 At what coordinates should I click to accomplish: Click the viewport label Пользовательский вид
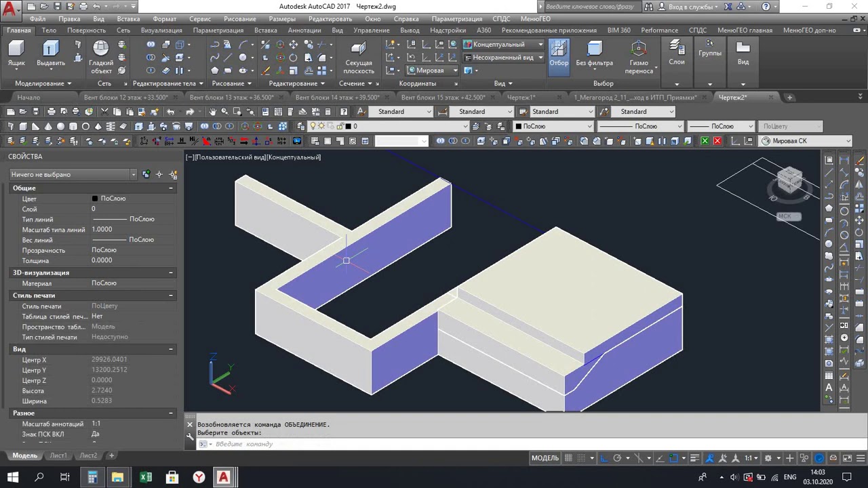[231, 157]
